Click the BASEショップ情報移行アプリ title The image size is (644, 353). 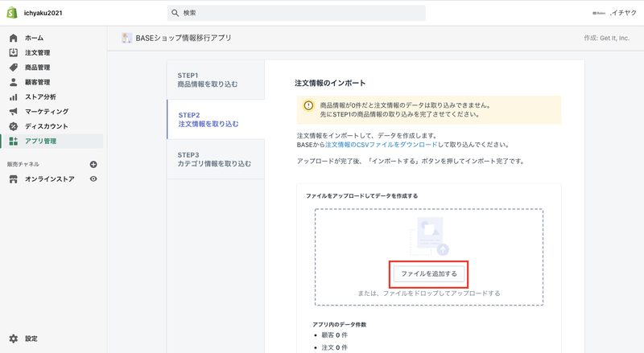pyautogui.click(x=184, y=38)
